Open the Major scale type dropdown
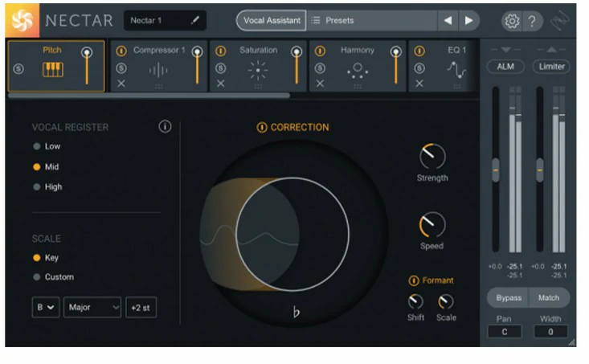This screenshot has height=364, width=589. [x=92, y=307]
